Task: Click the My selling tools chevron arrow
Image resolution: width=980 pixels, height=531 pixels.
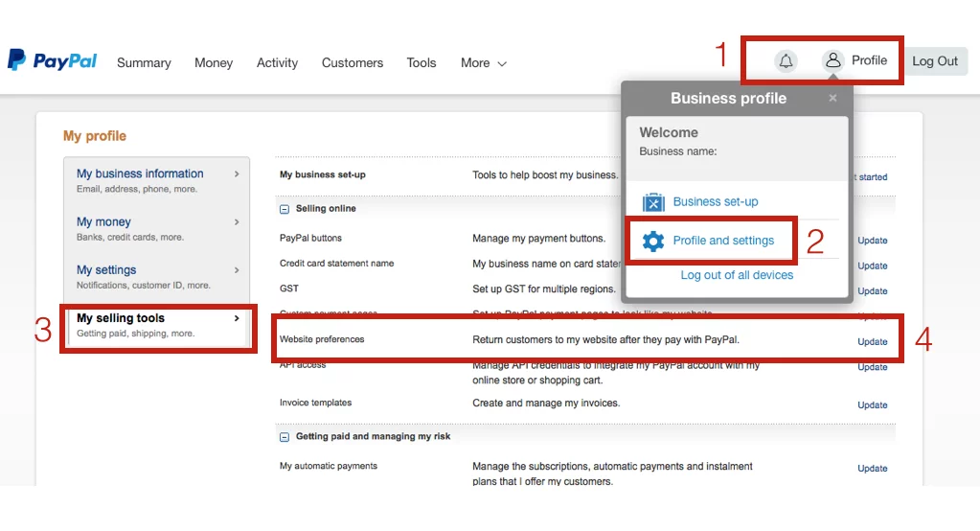Action: (237, 318)
